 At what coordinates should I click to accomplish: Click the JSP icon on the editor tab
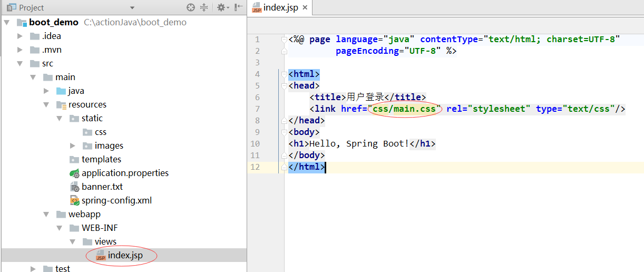[x=257, y=8]
